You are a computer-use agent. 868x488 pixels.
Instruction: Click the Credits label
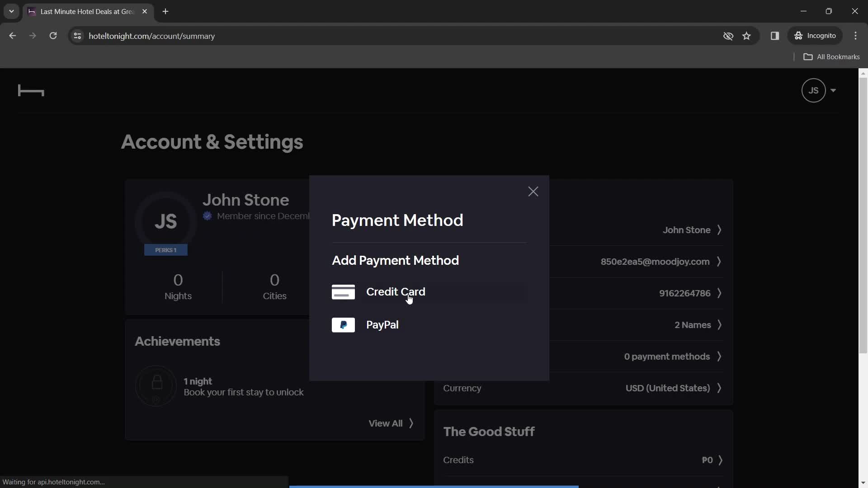click(x=458, y=460)
